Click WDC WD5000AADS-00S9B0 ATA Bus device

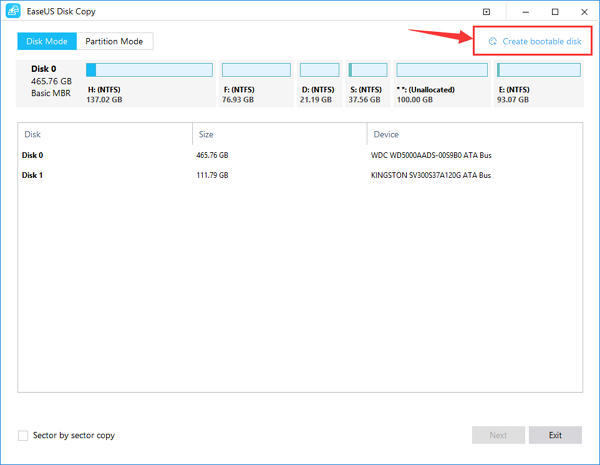431,155
